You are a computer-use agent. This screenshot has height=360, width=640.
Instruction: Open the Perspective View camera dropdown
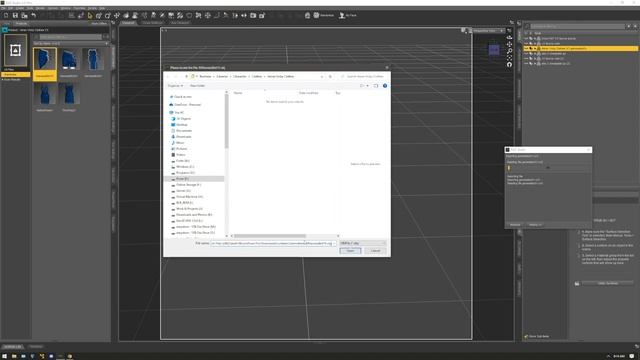pos(488,31)
